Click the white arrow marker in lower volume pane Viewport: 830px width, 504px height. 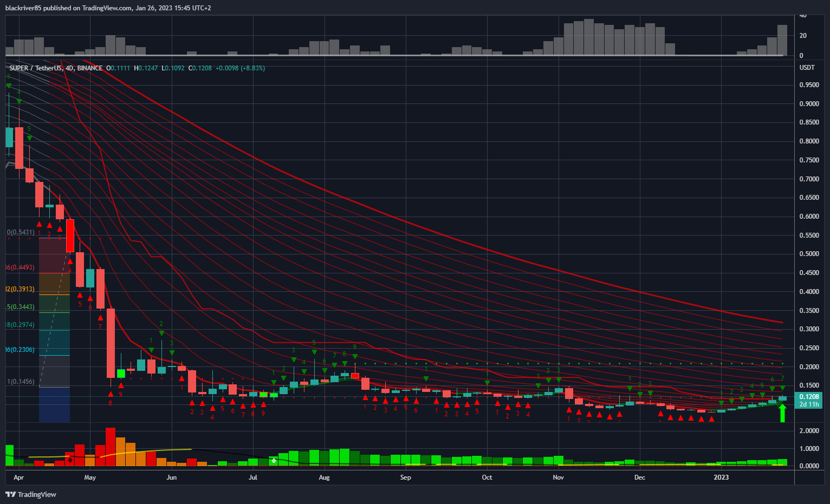[x=274, y=461]
